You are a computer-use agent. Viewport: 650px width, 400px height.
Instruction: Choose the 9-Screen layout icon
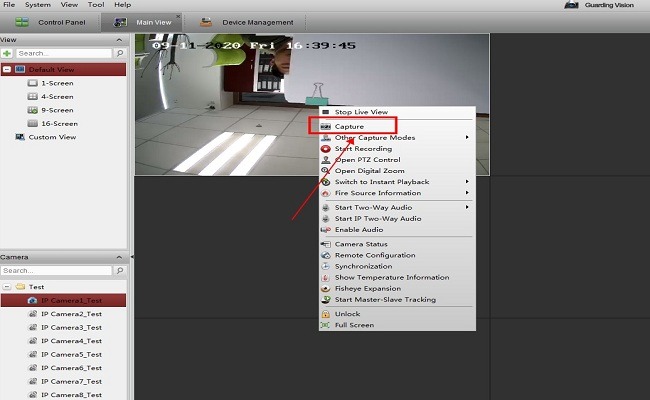(32, 110)
